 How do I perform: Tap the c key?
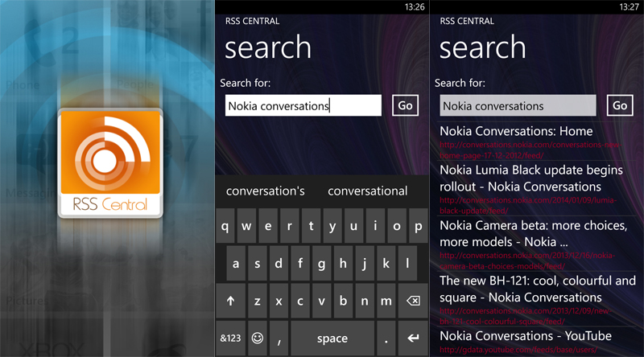pos(300,301)
